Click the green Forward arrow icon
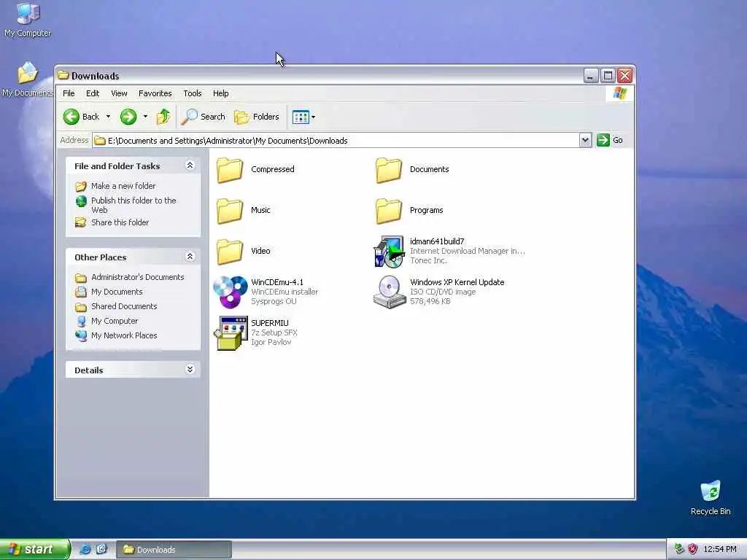747x560 pixels. click(x=128, y=117)
